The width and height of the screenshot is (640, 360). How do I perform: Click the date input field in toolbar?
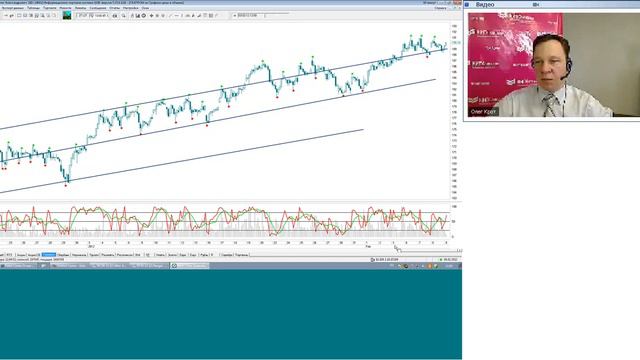click(x=251, y=16)
